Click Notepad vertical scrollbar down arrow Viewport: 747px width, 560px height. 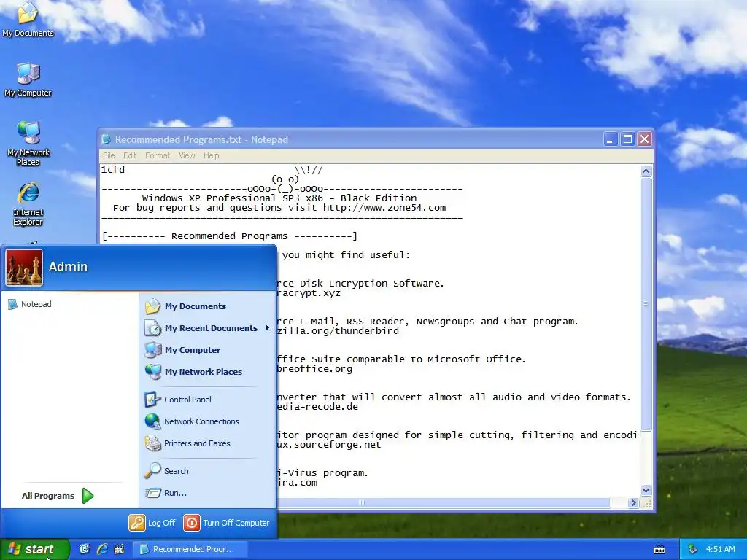pyautogui.click(x=646, y=490)
